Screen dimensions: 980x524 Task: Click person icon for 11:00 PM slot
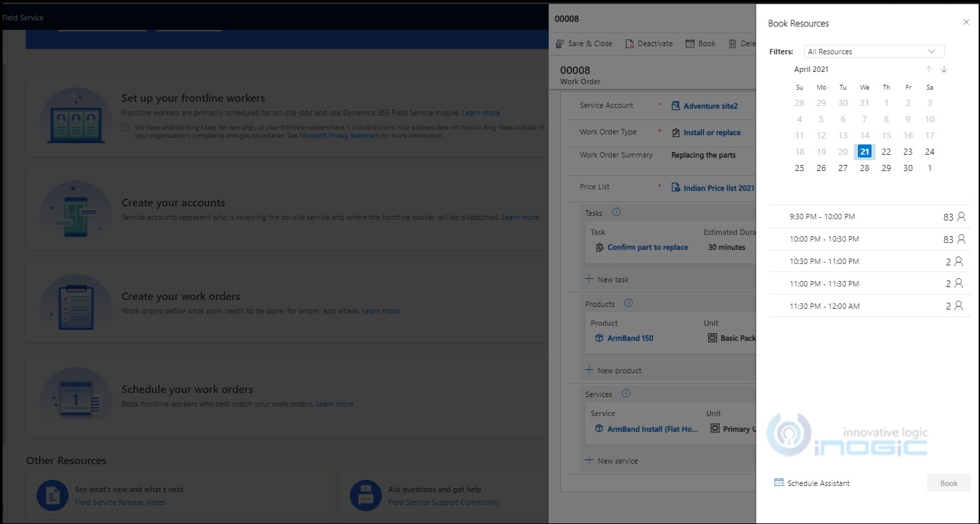pyautogui.click(x=958, y=284)
